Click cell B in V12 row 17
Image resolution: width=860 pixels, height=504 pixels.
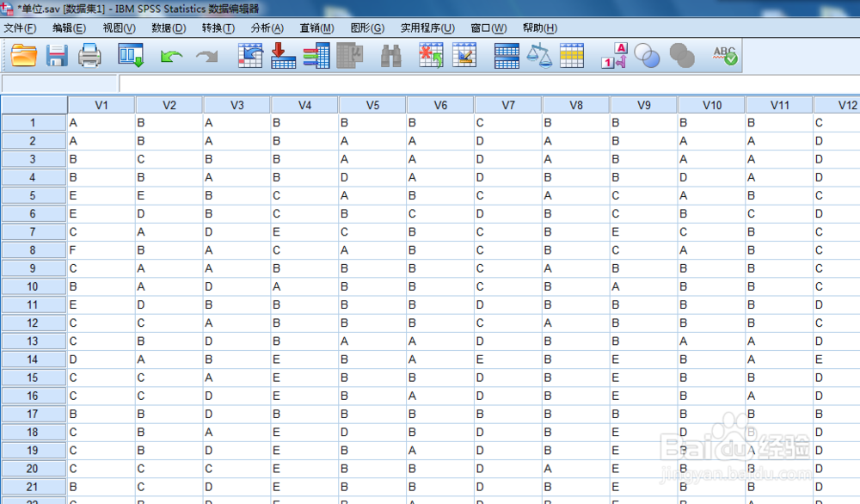coord(837,414)
